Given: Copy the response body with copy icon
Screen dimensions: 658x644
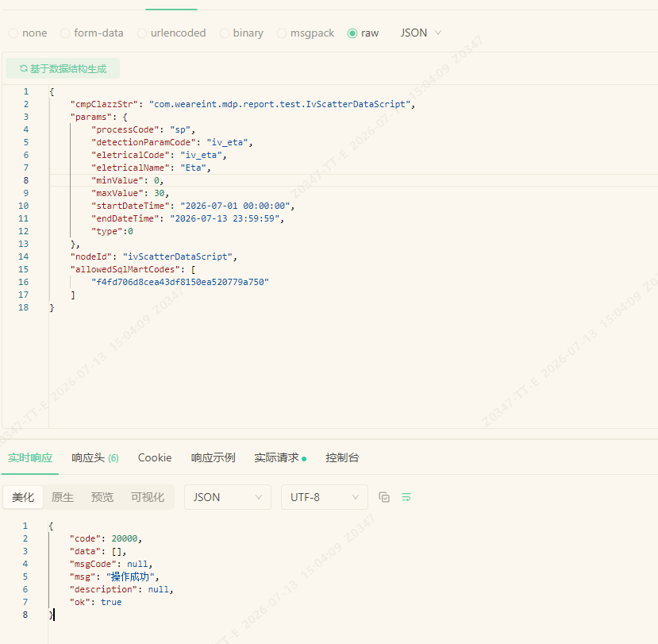Looking at the screenshot, I should pos(384,497).
